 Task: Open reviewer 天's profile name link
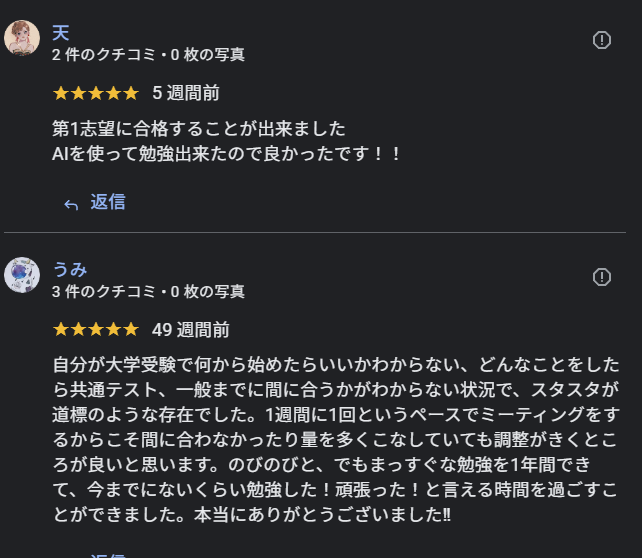(61, 33)
